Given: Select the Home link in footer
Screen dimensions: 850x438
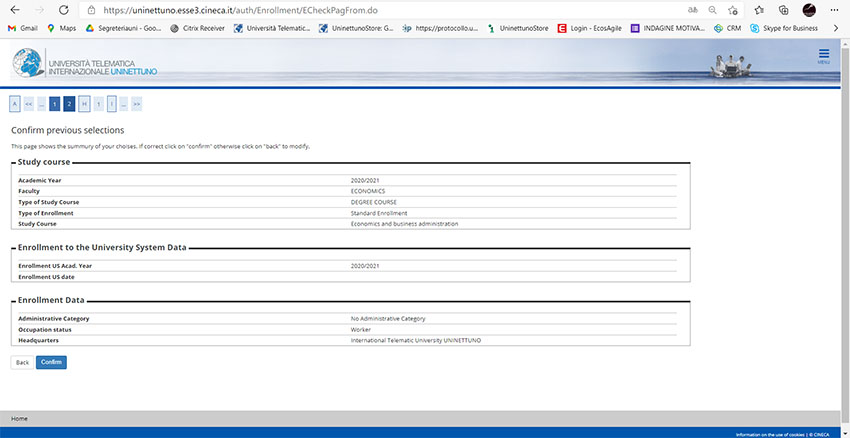Looking at the screenshot, I should coord(19,418).
